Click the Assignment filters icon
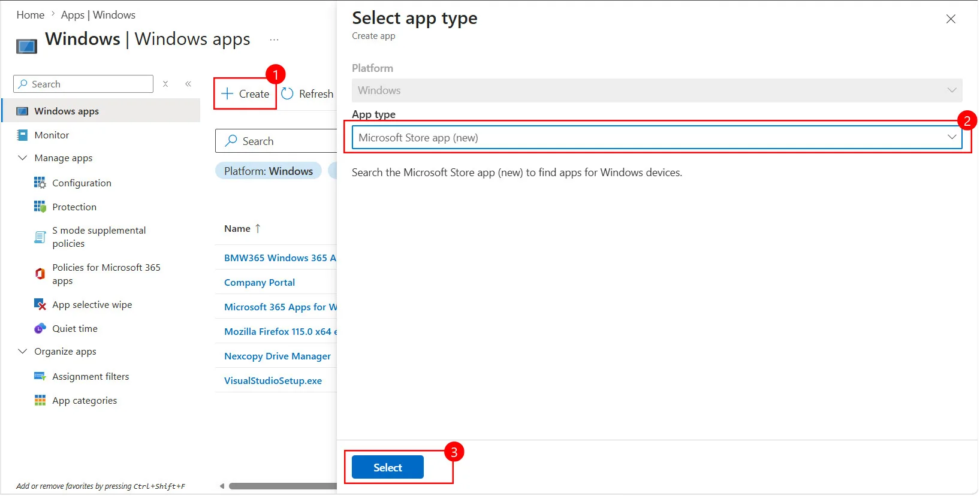Screen dimensions: 980x496 point(40,376)
